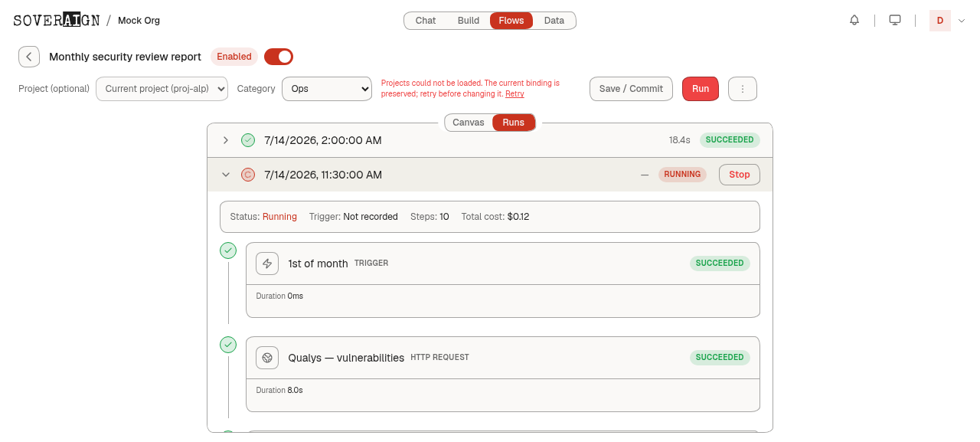The width and height of the screenshot is (980, 442).
Task: Switch to the Chat tab
Action: (x=426, y=21)
